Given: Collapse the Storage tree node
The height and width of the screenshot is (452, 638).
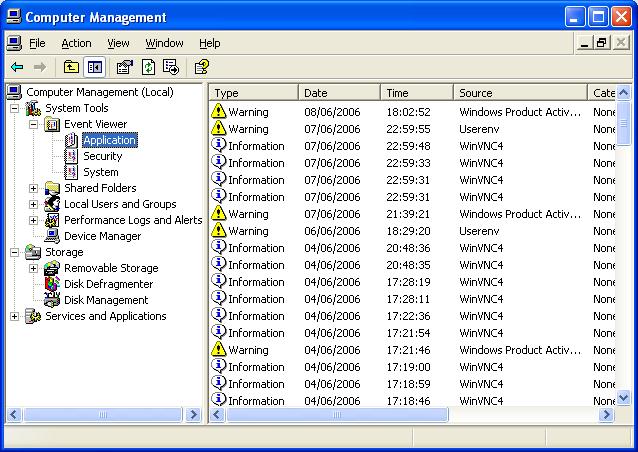Looking at the screenshot, I should pyautogui.click(x=14, y=252).
